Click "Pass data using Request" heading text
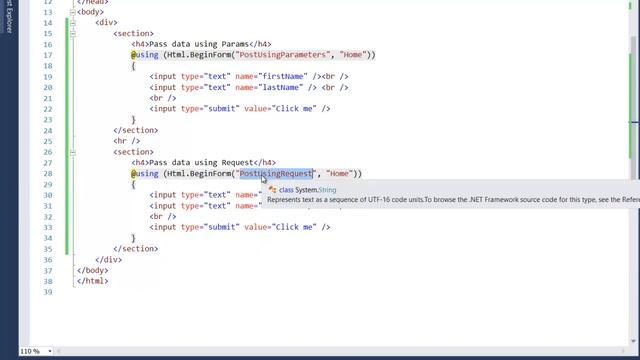This screenshot has height=360, width=640. point(202,162)
